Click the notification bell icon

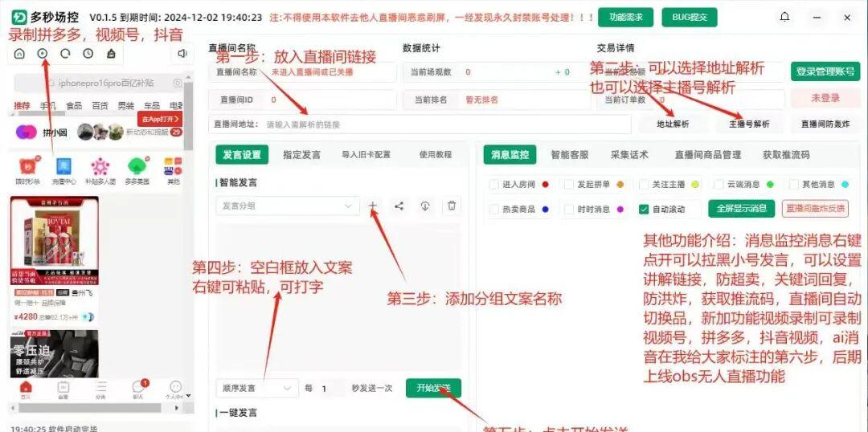point(785,17)
